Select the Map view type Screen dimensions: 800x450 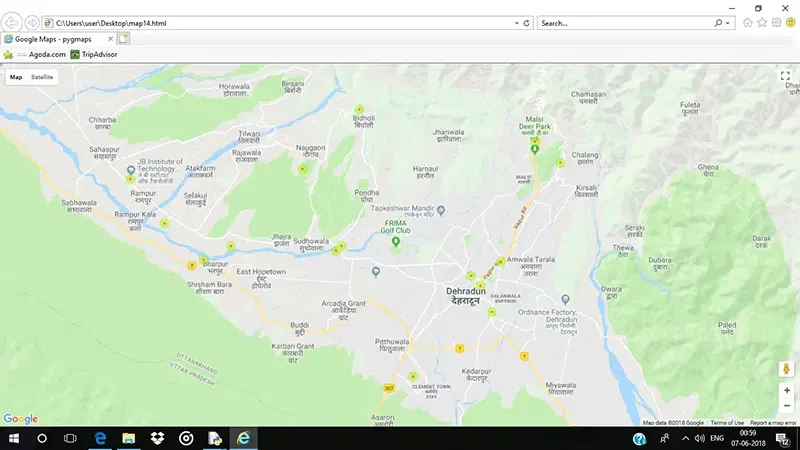point(16,77)
